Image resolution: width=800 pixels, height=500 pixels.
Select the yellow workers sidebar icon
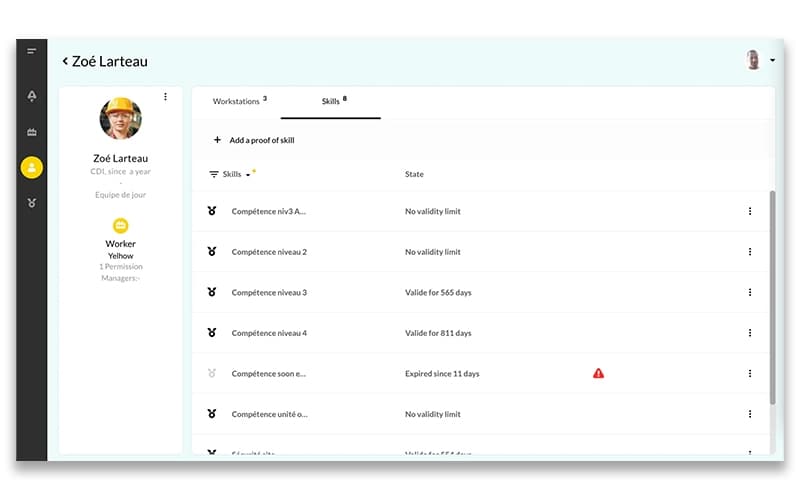pos(32,167)
